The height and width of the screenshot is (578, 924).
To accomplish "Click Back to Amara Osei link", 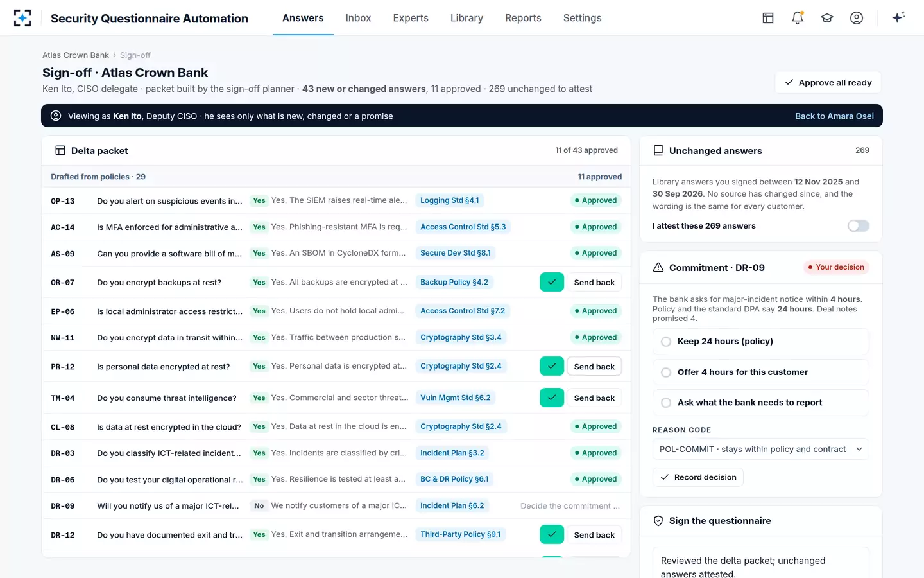I will (834, 116).
